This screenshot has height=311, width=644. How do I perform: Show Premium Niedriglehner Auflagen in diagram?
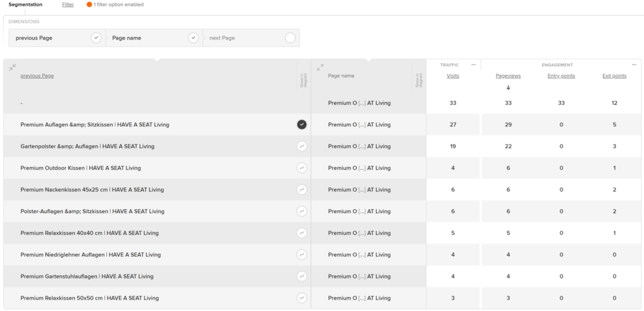(302, 255)
